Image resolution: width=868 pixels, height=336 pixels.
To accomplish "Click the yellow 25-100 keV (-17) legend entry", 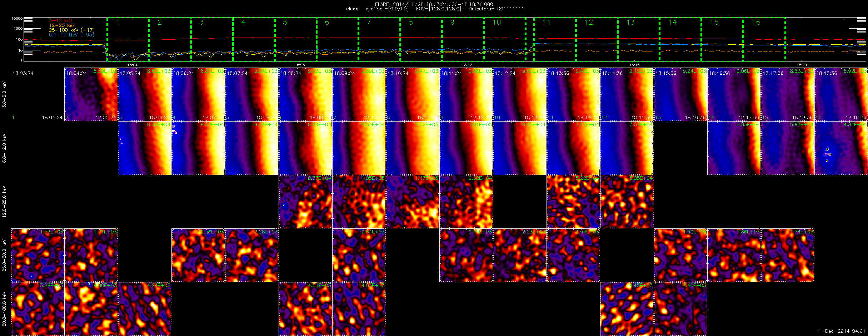I will pos(72,30).
